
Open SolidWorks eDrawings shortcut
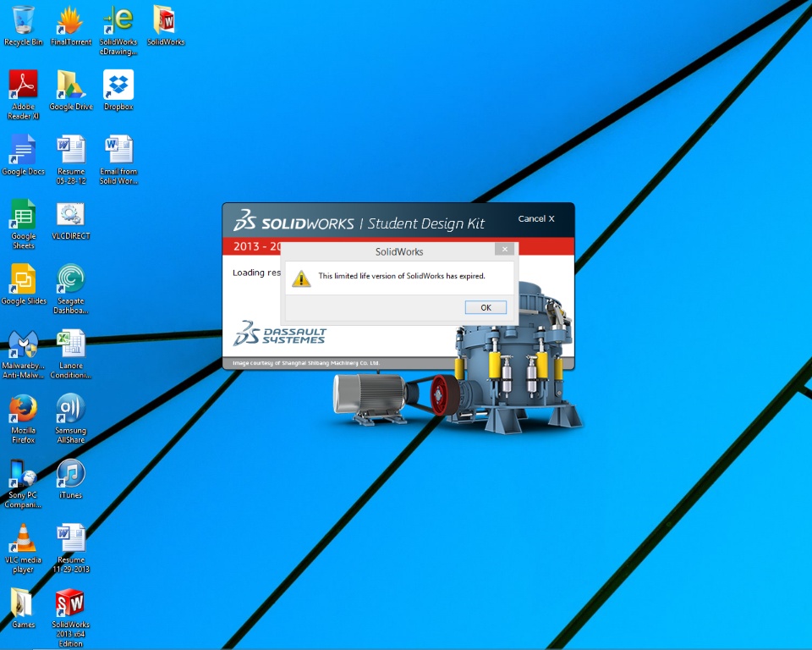coord(118,30)
